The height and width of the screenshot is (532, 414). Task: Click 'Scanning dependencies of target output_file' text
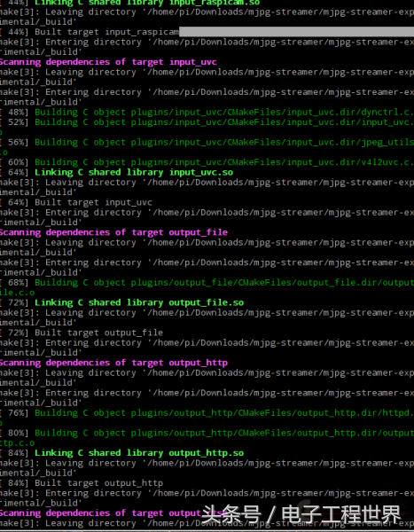point(113,232)
